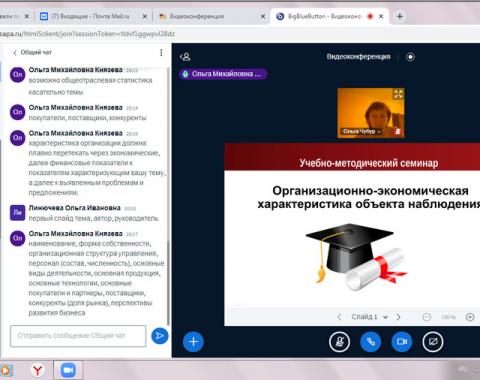Close the Видеоконференция browser tab
Screen dimensions: 480x380
point(263,16)
